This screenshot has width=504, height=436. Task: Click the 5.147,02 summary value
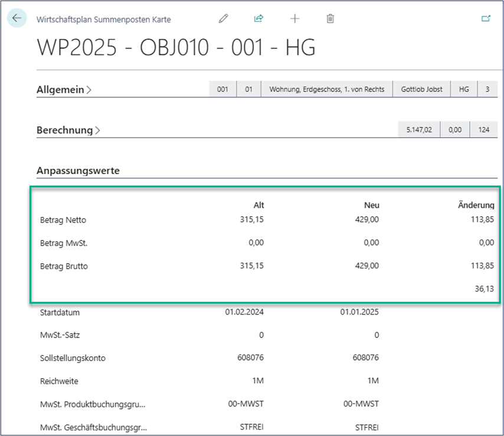pyautogui.click(x=420, y=130)
